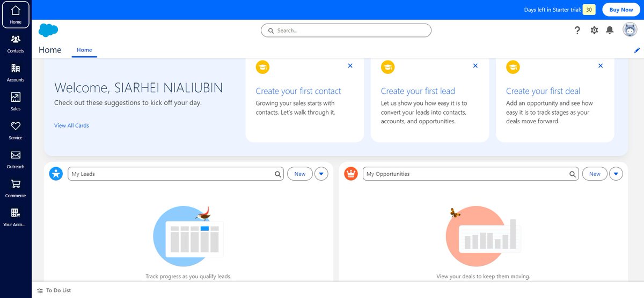644x298 pixels.
Task: Click the magnifier in My Opportunities field
Action: [573, 174]
